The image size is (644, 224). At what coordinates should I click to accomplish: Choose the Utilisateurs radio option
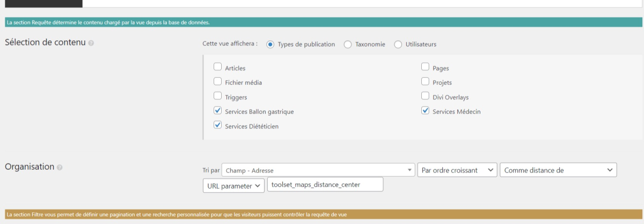coord(398,45)
